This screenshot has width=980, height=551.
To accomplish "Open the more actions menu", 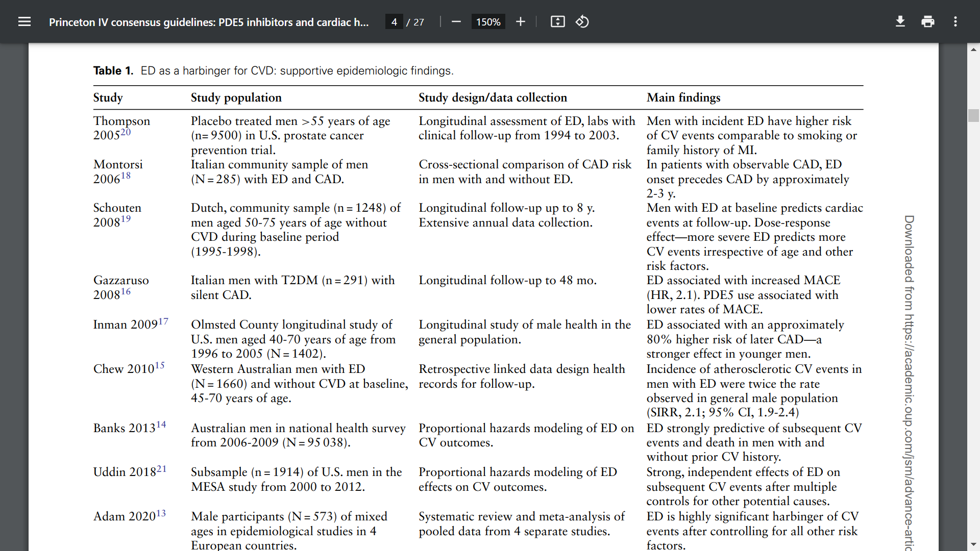I will (955, 22).
